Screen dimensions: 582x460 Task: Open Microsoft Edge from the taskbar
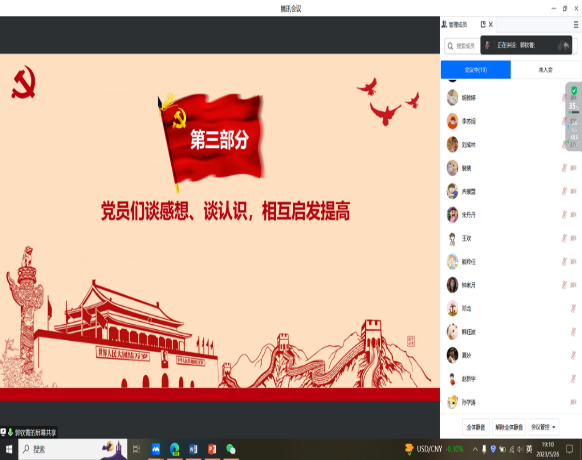pos(174,449)
